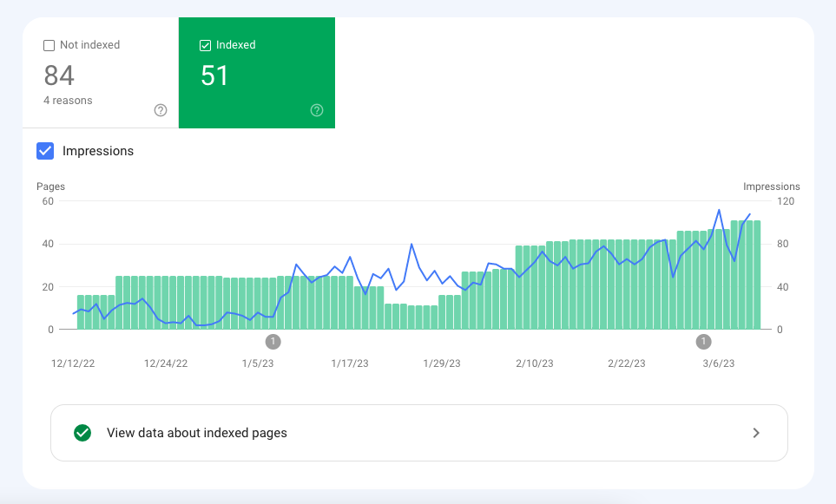This screenshot has height=504, width=836.
Task: Click annotation marker near 1/5/23
Action: point(273,341)
